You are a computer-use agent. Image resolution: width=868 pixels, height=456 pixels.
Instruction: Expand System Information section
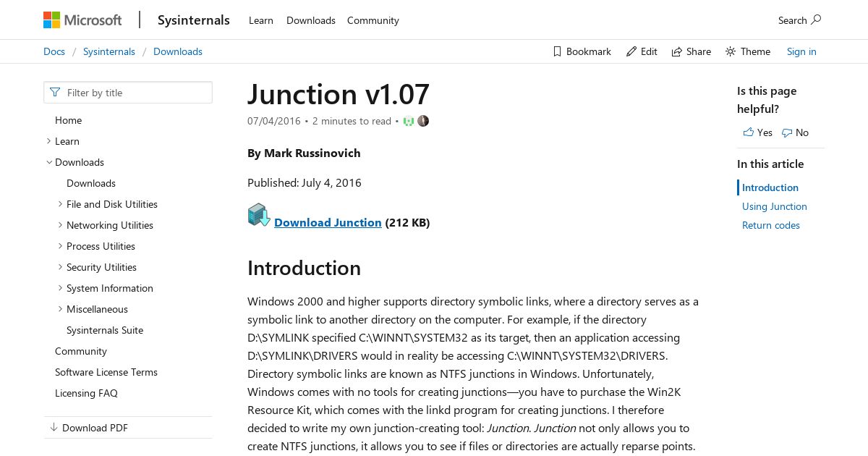60,288
